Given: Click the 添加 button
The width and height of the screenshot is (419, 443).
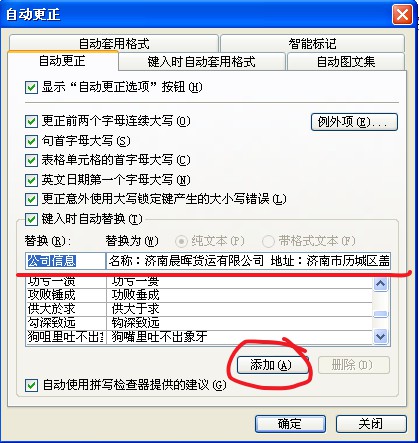Looking at the screenshot, I should (273, 365).
